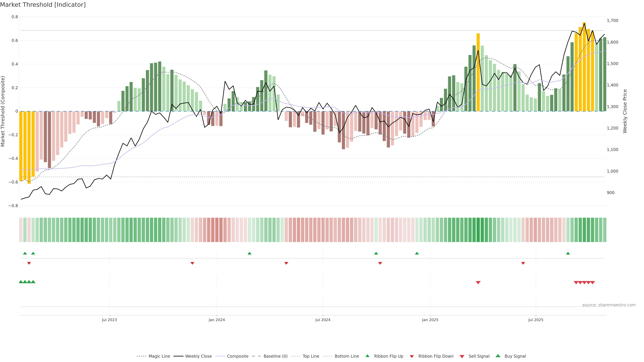Click Ribbon Flip Up marker after Jan 2024
Viewport: 644px width, 362px height.
click(249, 253)
